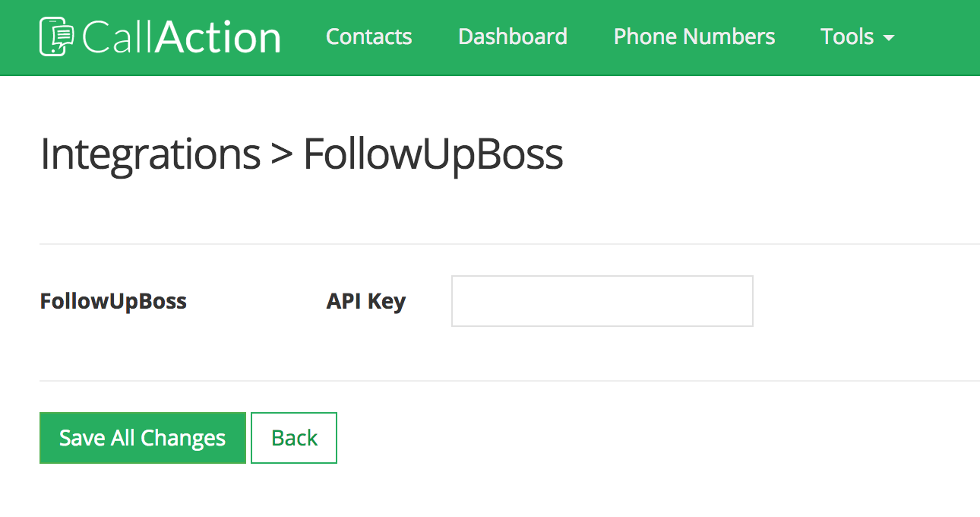Expand the Tools dropdown menu
The height and width of the screenshot is (517, 980).
857,36
